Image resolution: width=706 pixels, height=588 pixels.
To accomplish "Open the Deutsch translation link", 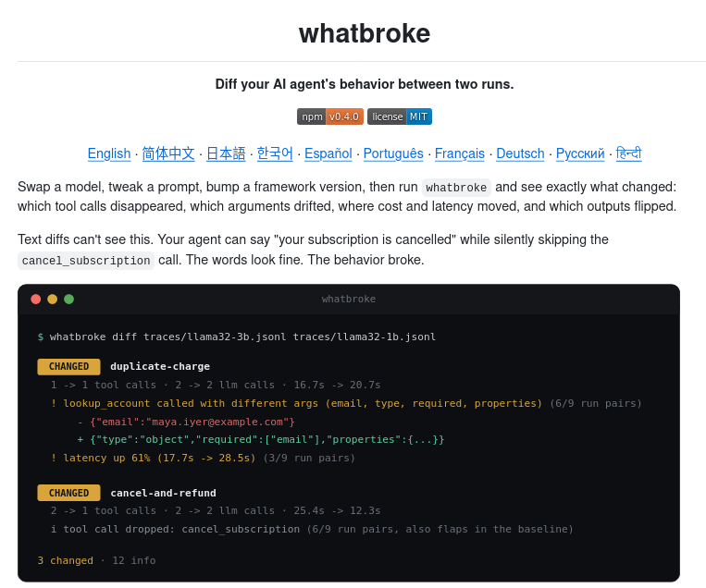I will pos(520,153).
